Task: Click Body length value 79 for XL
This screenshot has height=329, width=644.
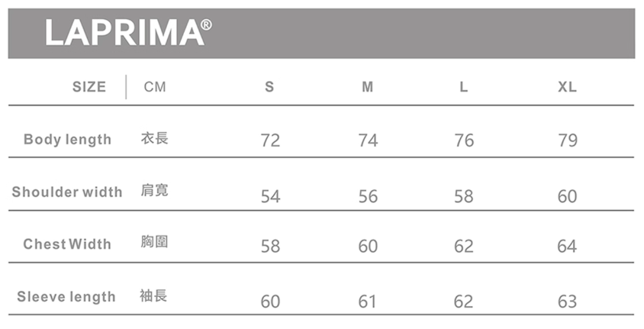Action: (x=567, y=140)
